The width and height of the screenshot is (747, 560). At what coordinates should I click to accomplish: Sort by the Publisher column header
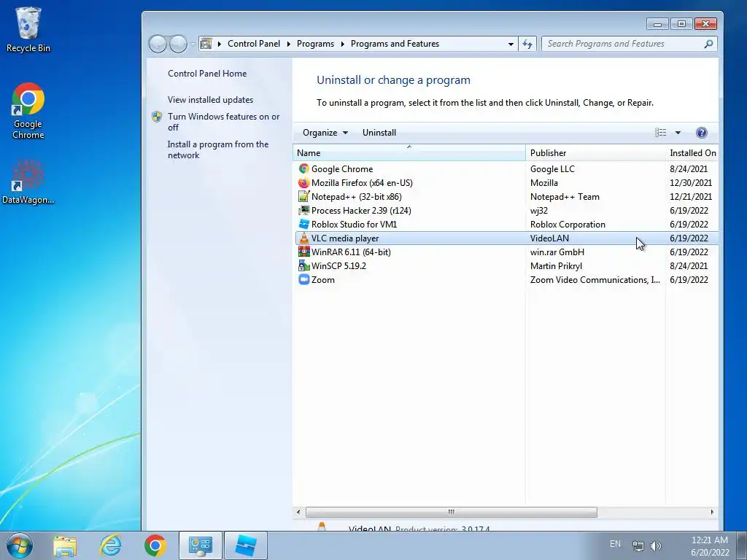pyautogui.click(x=595, y=153)
